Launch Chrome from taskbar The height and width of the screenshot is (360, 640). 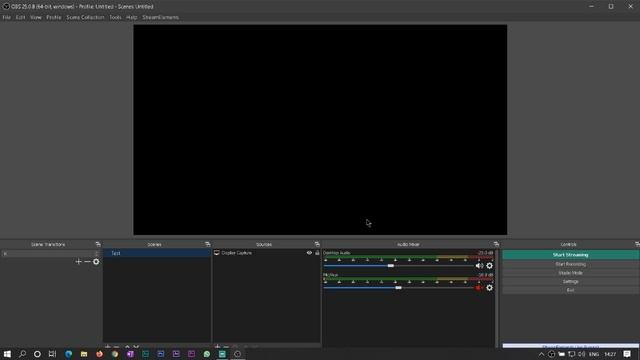pos(115,354)
